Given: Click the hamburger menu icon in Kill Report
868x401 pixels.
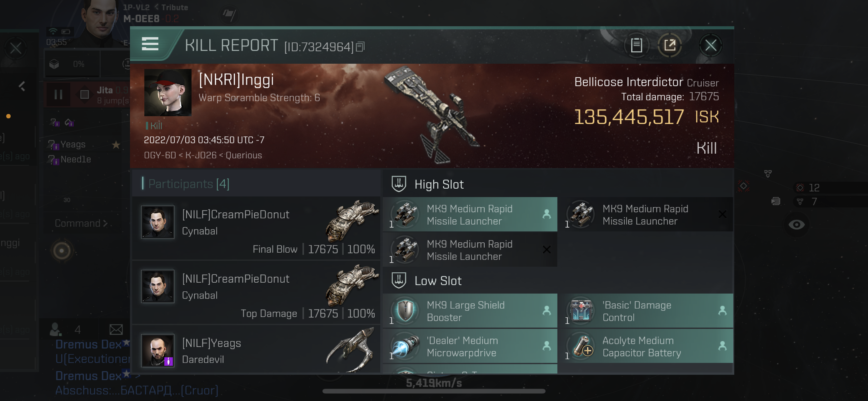Looking at the screenshot, I should pyautogui.click(x=149, y=44).
